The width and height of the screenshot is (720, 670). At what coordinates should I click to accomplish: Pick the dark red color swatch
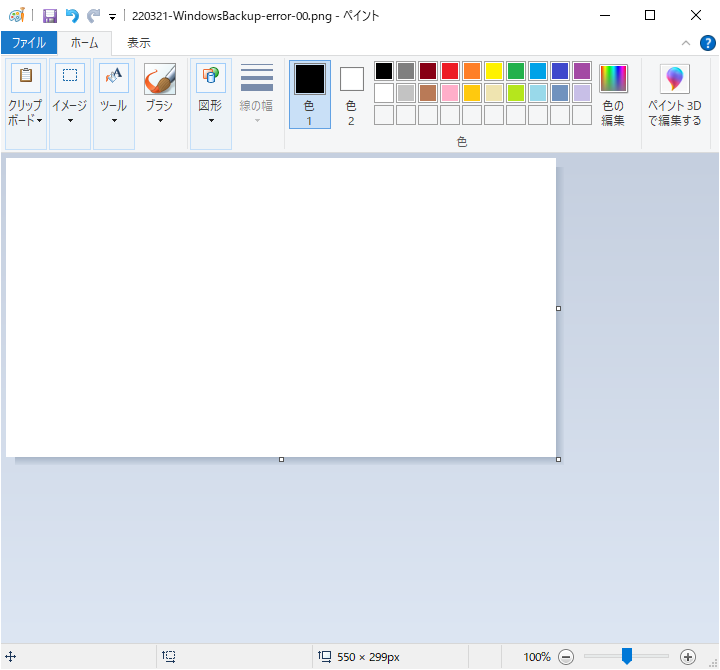(x=428, y=71)
